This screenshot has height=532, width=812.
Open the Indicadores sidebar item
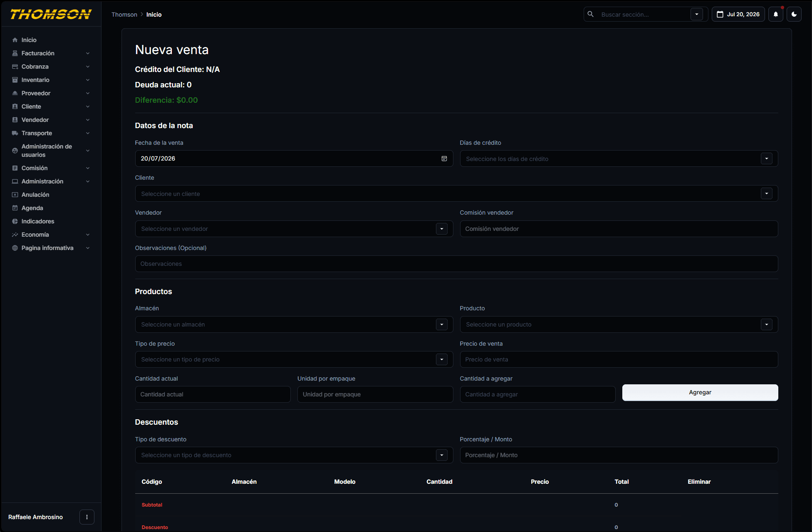pyautogui.click(x=51, y=221)
